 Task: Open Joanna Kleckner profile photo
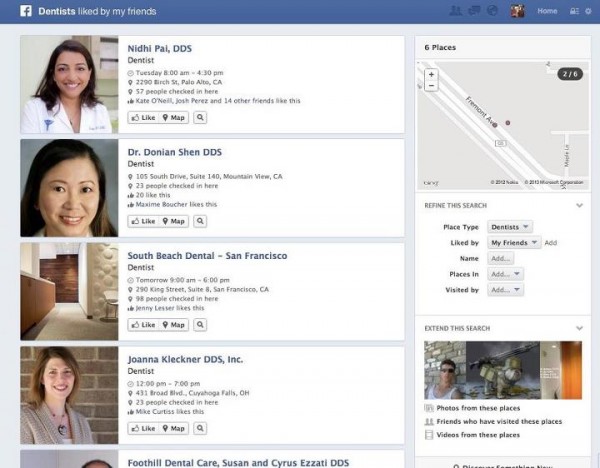(x=69, y=395)
